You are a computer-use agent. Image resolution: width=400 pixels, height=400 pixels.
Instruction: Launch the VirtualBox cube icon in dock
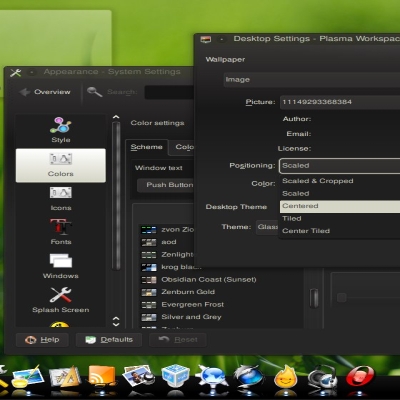pyautogui.click(x=175, y=376)
